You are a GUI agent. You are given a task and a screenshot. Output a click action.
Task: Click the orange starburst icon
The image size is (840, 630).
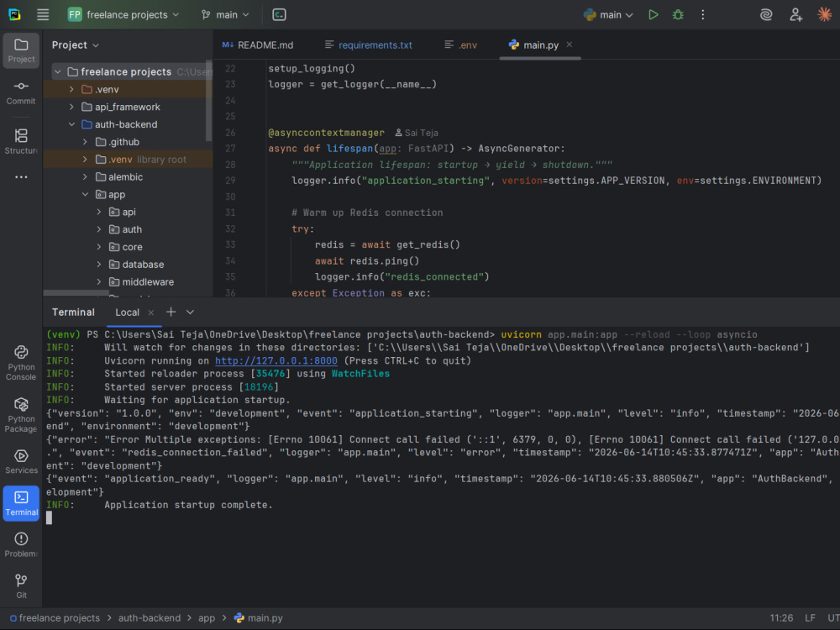point(825,14)
